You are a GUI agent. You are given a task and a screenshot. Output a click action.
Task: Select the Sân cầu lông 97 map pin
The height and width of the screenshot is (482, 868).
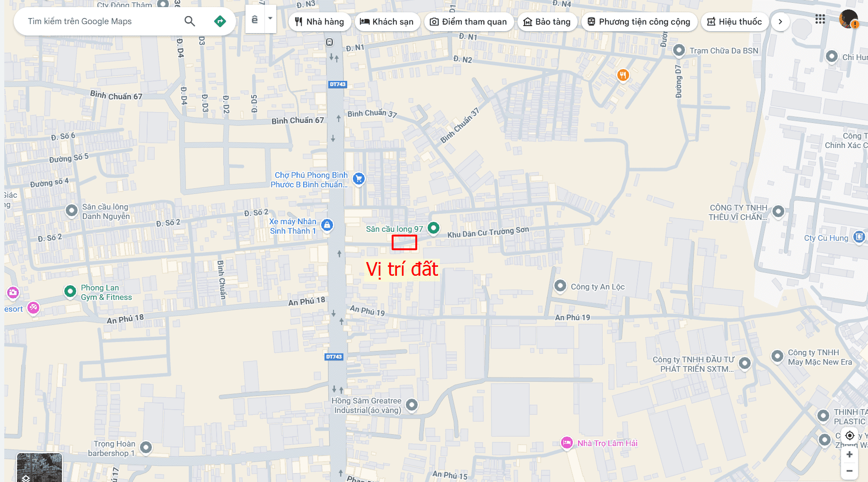433,228
